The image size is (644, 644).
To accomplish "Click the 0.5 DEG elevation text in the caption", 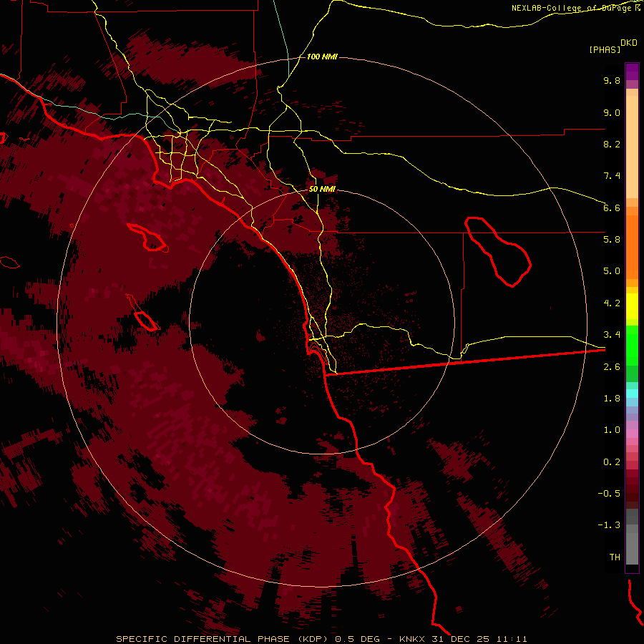I will [357, 639].
